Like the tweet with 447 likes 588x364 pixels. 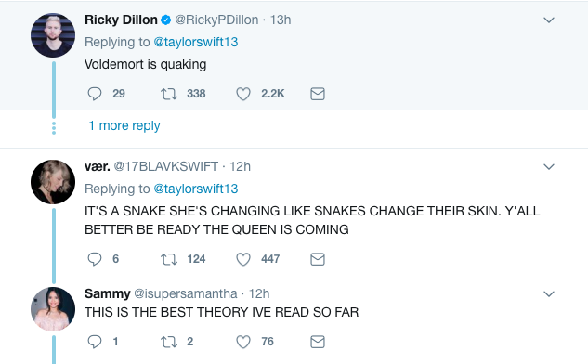(x=243, y=259)
